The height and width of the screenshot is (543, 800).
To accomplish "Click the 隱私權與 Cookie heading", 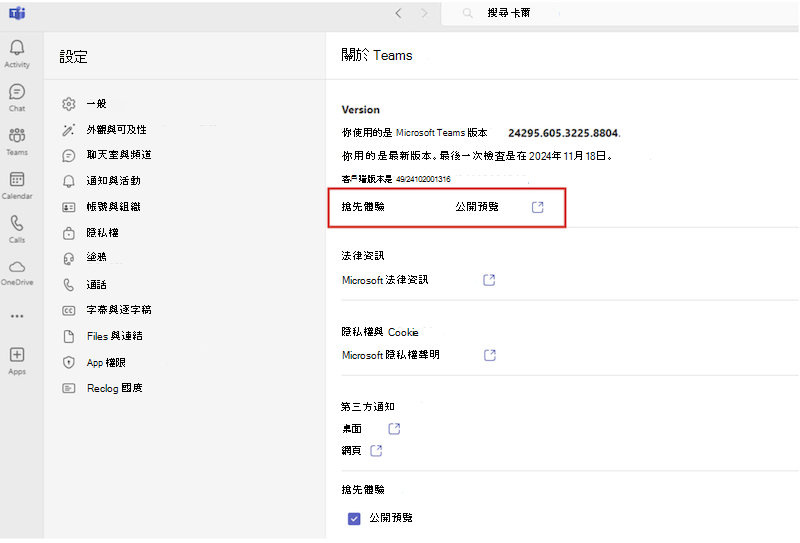I will [x=380, y=332].
